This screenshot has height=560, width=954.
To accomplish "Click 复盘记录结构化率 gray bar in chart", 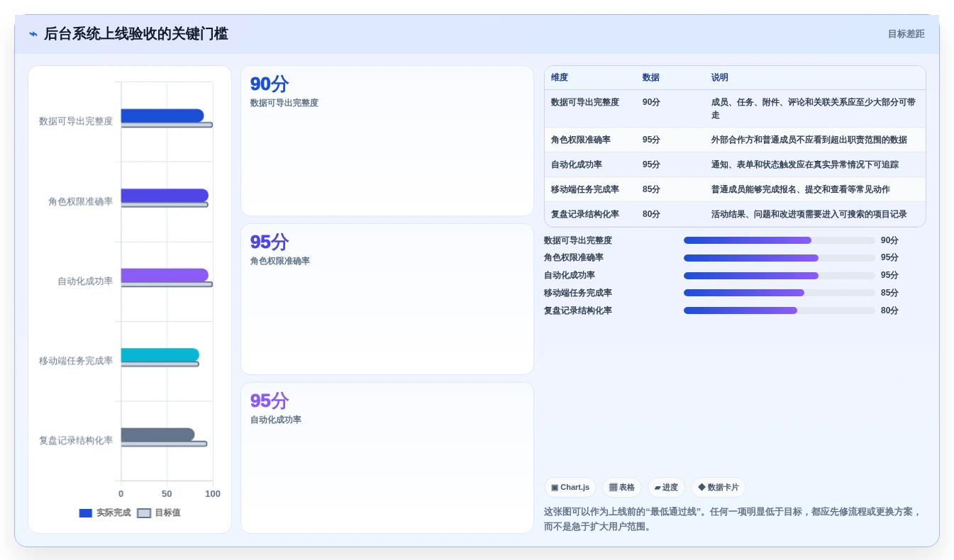I will click(x=157, y=435).
